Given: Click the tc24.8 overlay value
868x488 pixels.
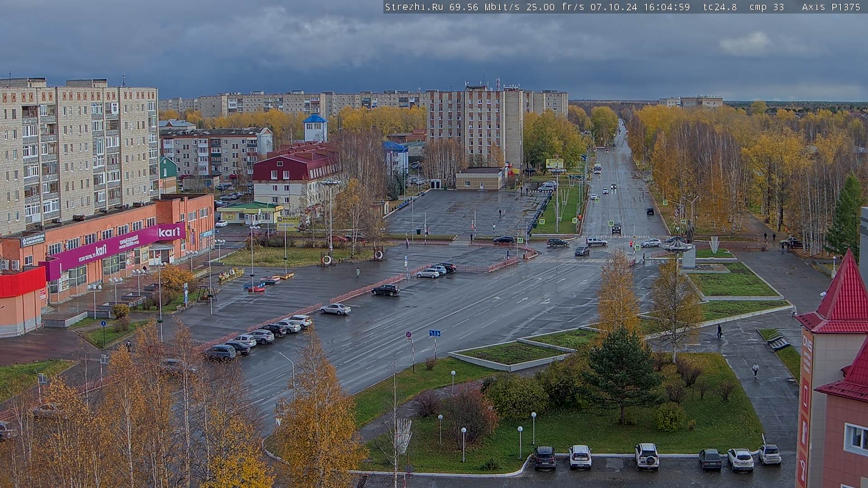Looking at the screenshot, I should pos(720,7).
